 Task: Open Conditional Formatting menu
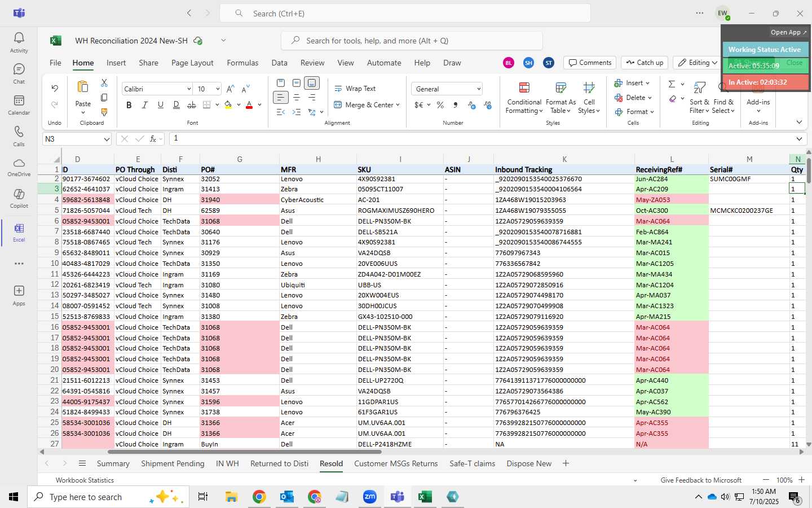(x=524, y=98)
